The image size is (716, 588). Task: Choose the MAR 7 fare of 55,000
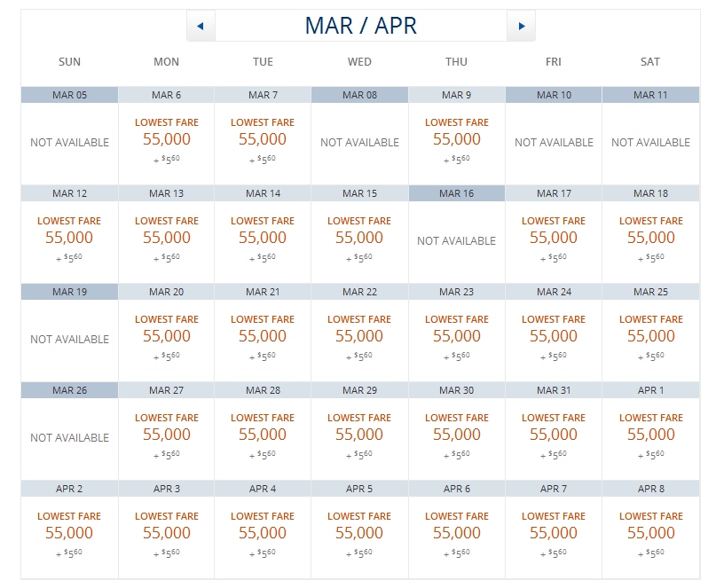coord(263,139)
